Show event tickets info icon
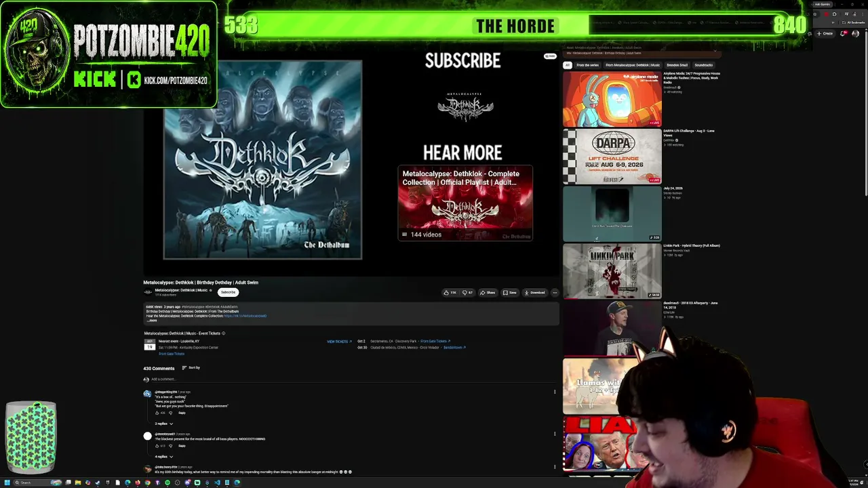The width and height of the screenshot is (868, 488). click(223, 333)
